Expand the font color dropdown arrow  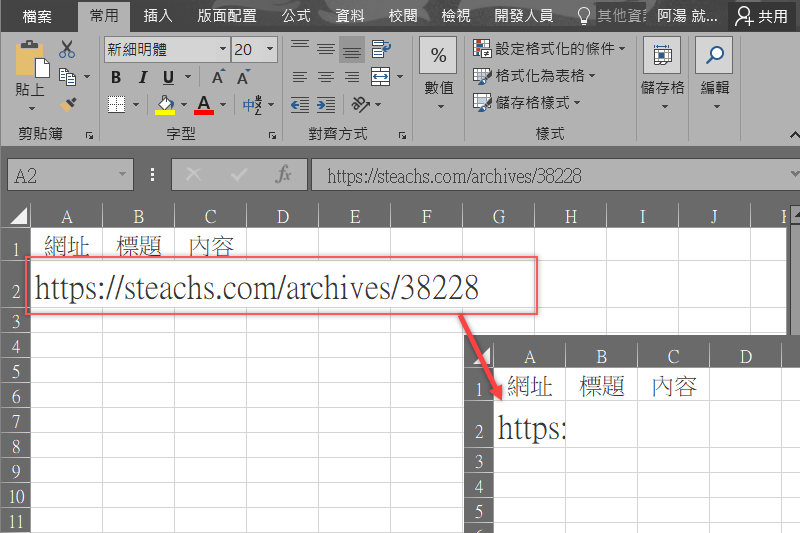(223, 105)
